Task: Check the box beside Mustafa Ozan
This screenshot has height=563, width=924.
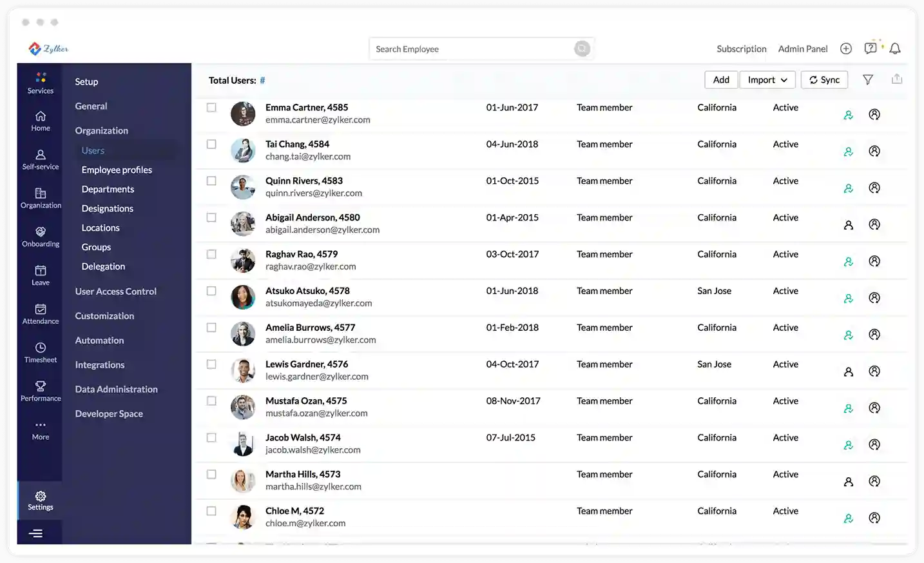Action: point(211,400)
